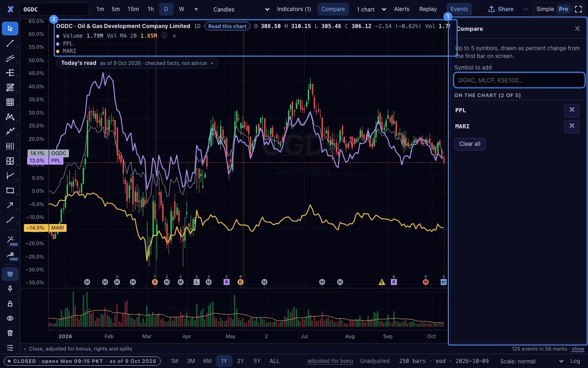Switch to Simple mode

[x=545, y=9]
